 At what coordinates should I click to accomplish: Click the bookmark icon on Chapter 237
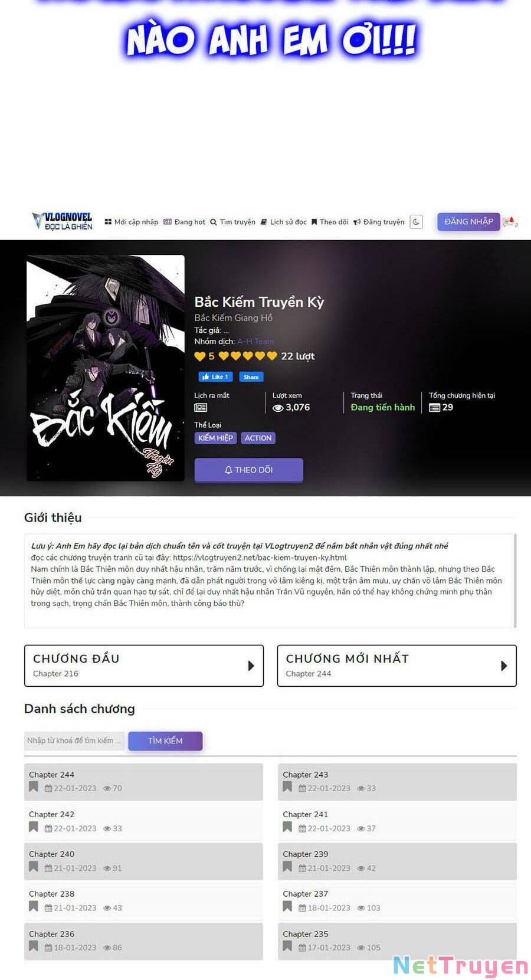coord(287,907)
